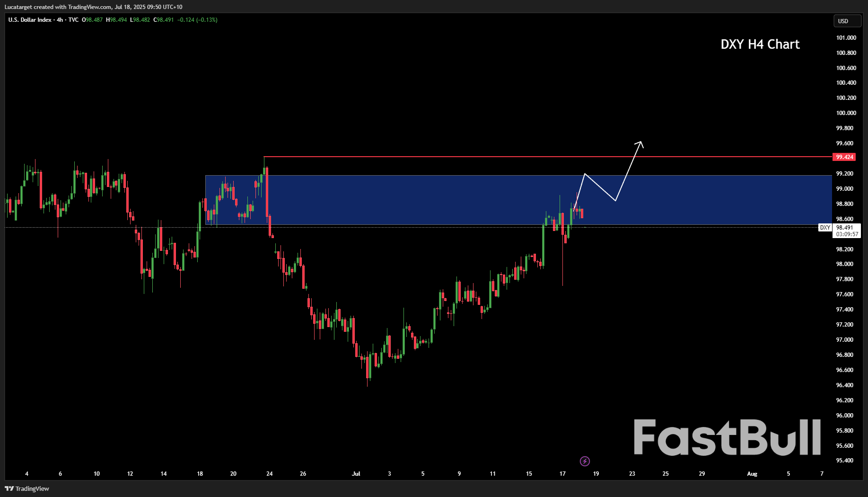Toggle selection of the DXY H4 Chart text label
This screenshot has height=497, width=868.
760,44
